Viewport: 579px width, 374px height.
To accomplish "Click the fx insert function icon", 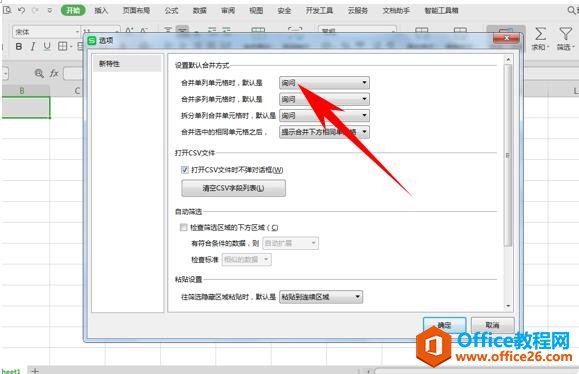I will (54, 73).
